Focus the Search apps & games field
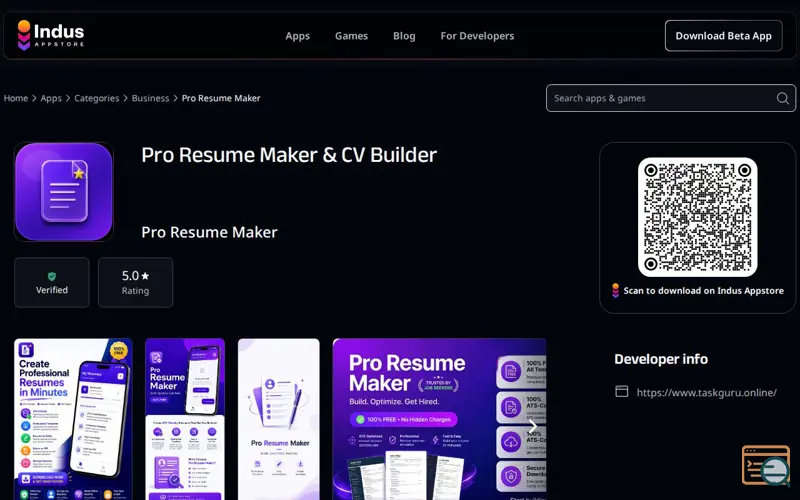 click(x=670, y=98)
